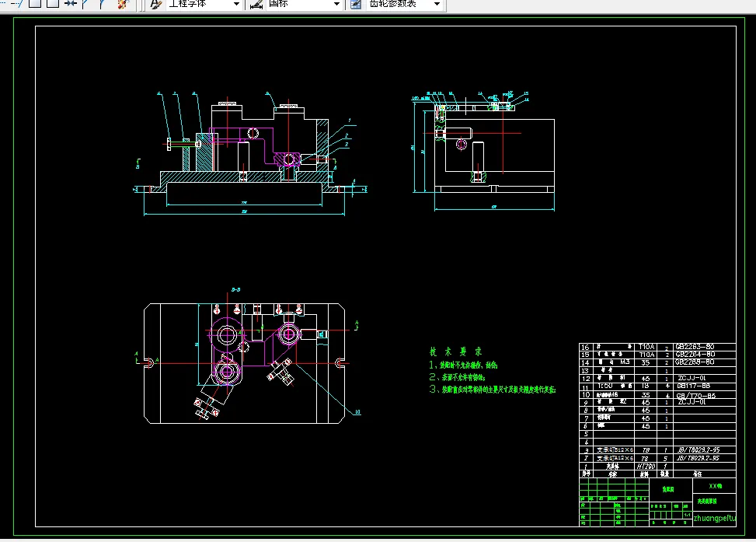The width and height of the screenshot is (756, 542).
Task: Click the B-B section label above plan view
Action: pos(235,289)
